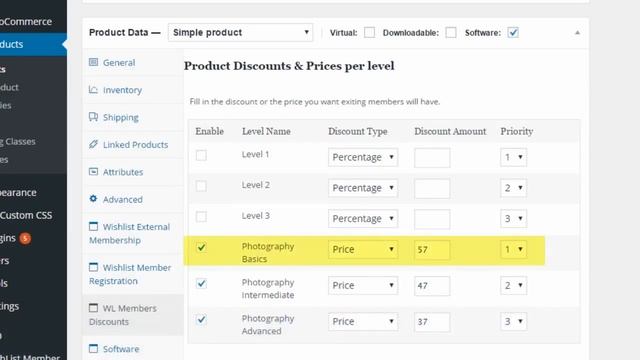Open Level 3 priority dropdown

click(513, 218)
